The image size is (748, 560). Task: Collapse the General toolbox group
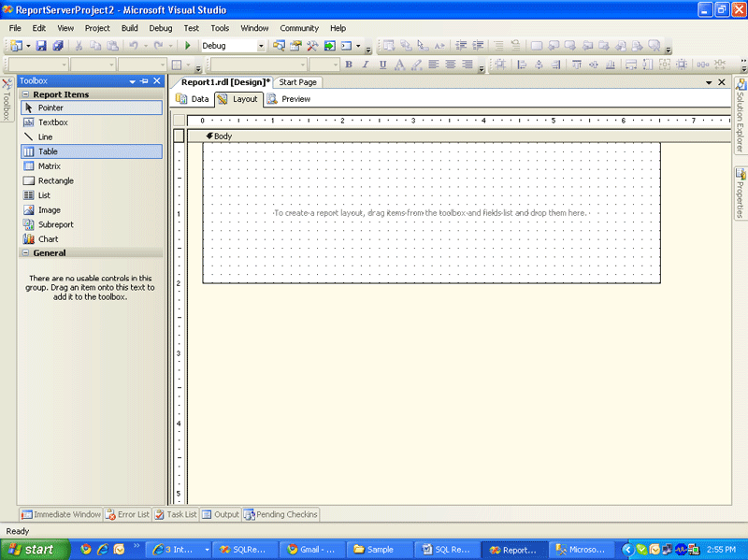click(26, 252)
